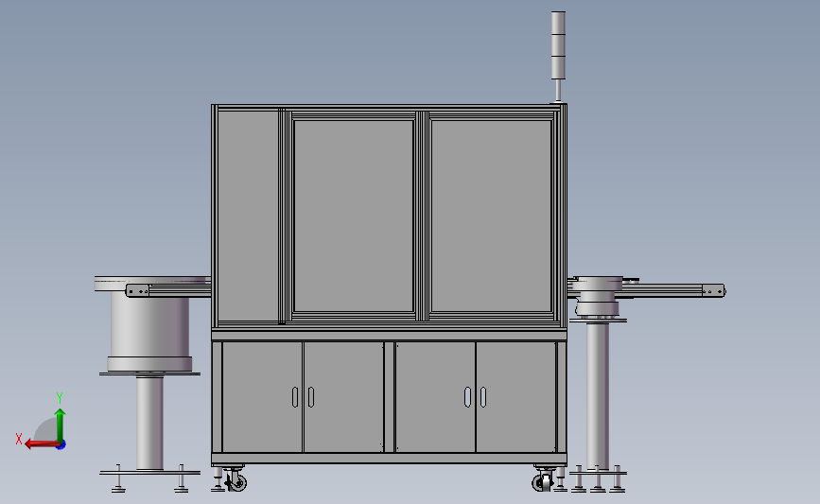Select the conveyor end cap on the left feeder

pyautogui.click(x=137, y=290)
